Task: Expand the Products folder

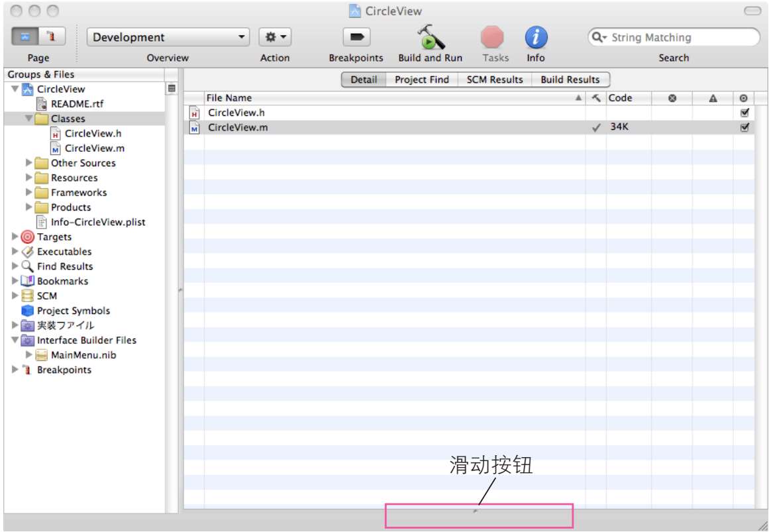Action: pos(28,207)
